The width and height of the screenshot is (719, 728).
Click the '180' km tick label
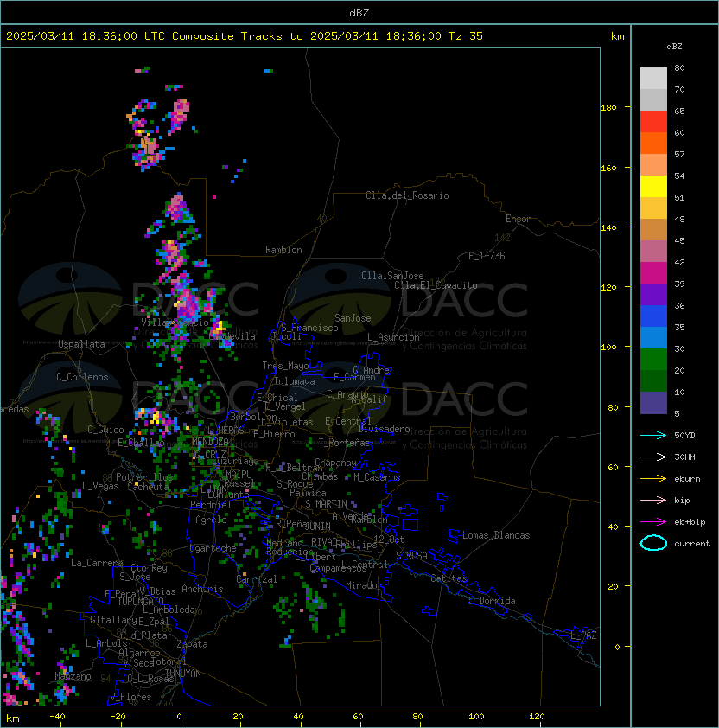point(608,108)
